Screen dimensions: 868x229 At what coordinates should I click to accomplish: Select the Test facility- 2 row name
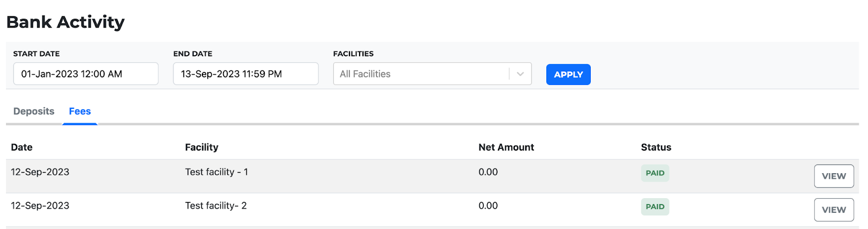216,206
